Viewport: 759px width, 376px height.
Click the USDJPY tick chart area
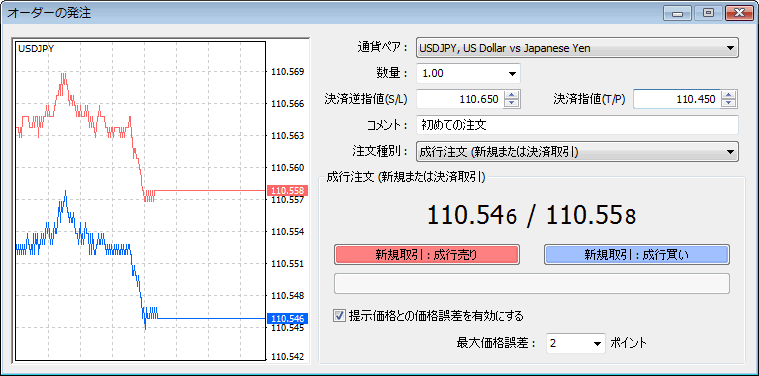(x=140, y=201)
